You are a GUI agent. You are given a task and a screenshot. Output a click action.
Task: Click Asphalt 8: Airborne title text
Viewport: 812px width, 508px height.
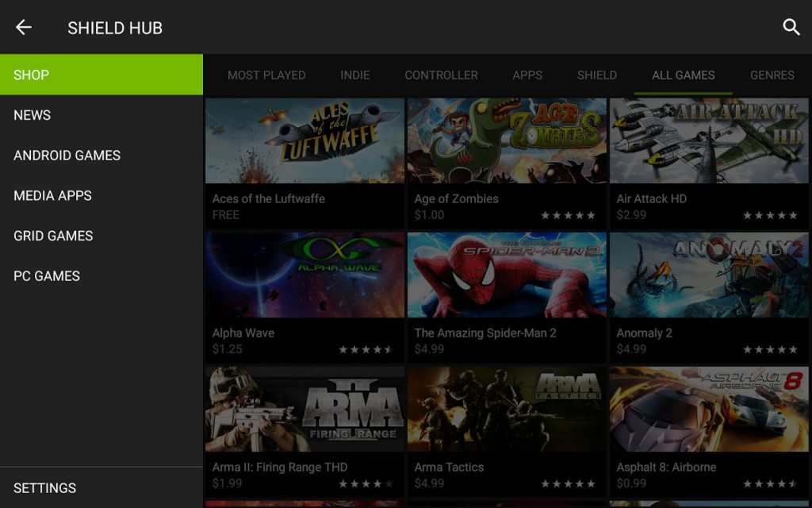point(666,467)
